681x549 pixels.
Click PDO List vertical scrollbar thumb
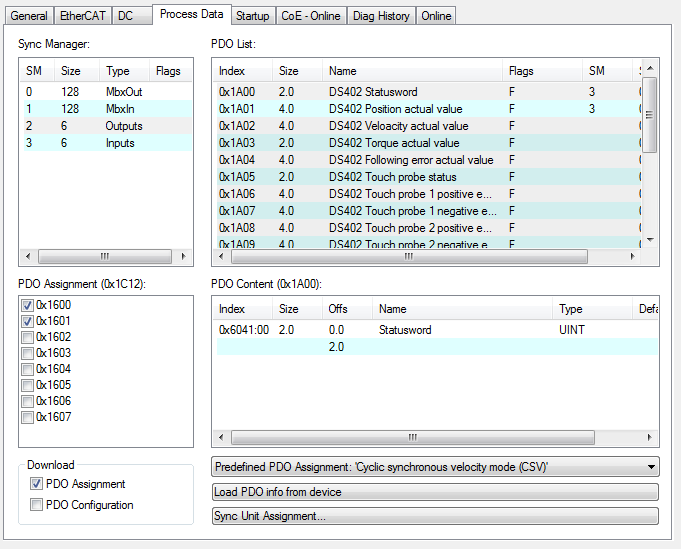coord(650,115)
